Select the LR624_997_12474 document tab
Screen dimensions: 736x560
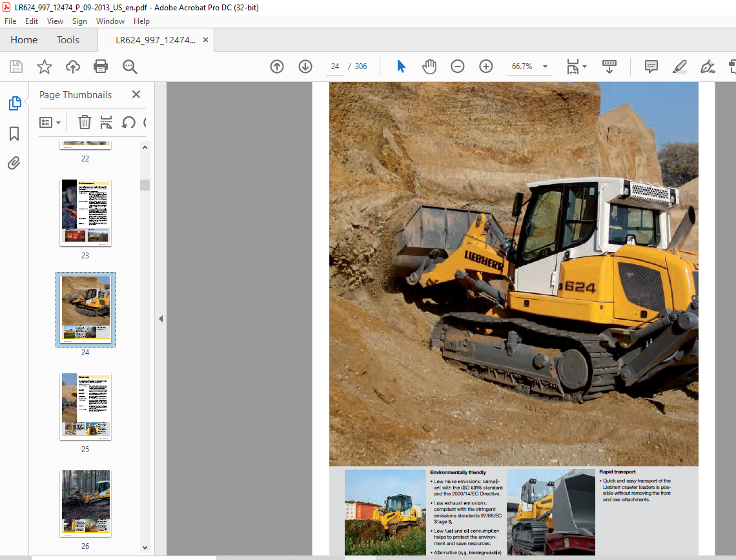[156, 40]
